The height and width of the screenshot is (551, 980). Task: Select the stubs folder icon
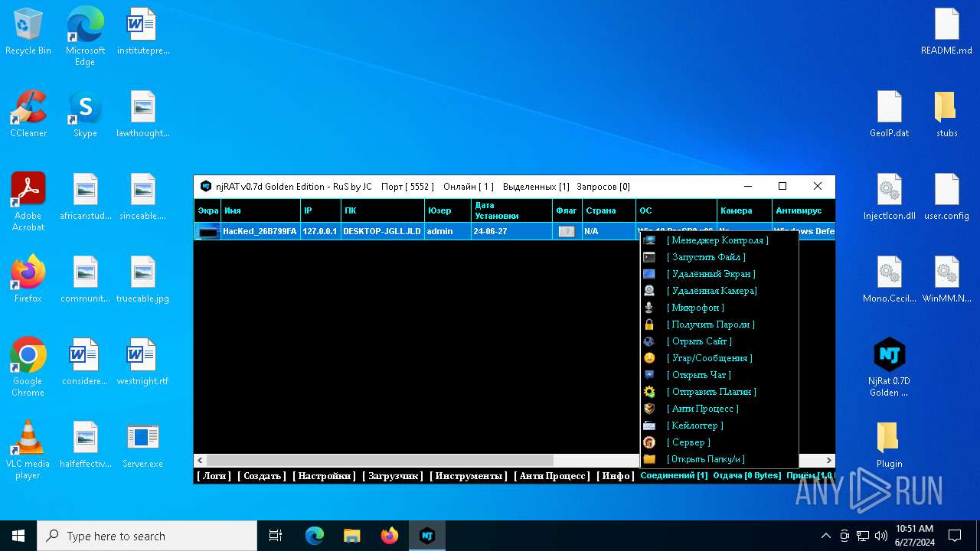pos(946,113)
